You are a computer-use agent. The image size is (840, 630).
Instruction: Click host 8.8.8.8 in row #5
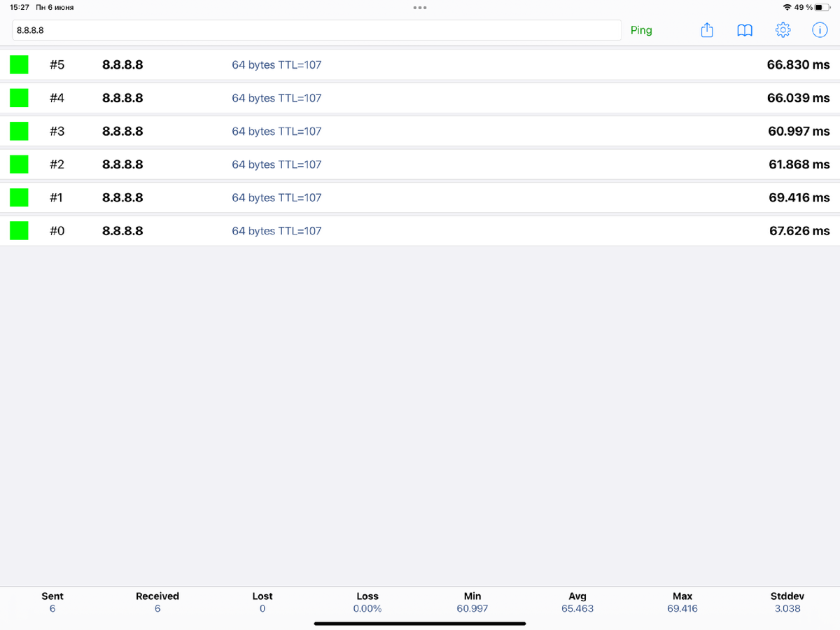122,64
